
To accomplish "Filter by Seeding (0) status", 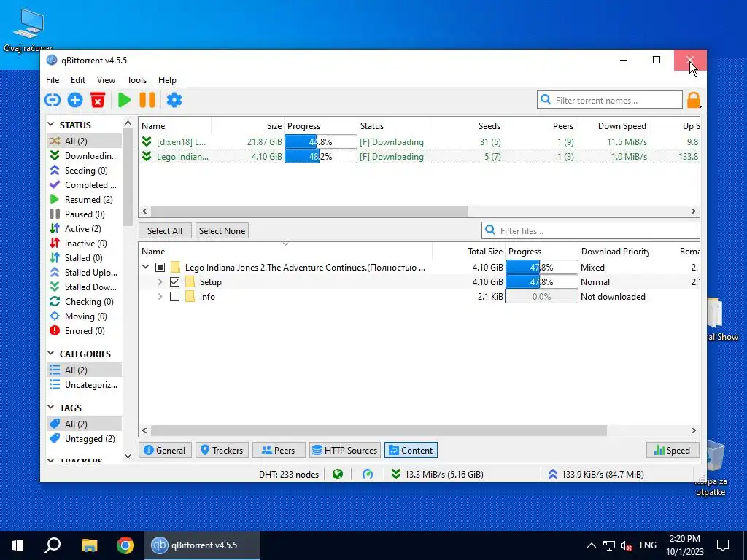I will pos(84,171).
